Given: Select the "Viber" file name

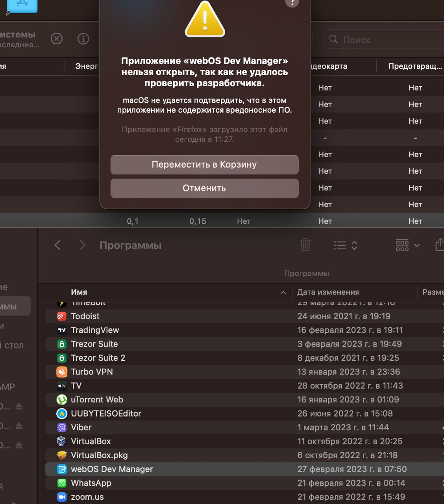Looking at the screenshot, I should point(81,428).
